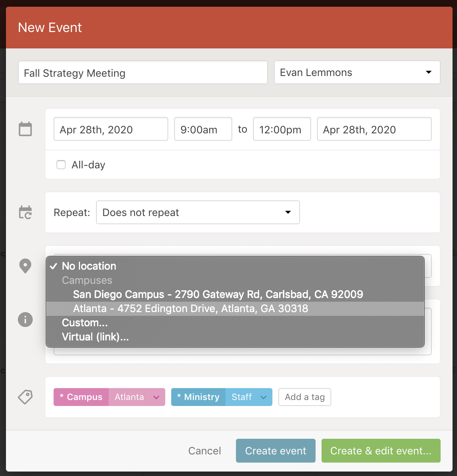Cancel the new event dialog

pyautogui.click(x=204, y=451)
